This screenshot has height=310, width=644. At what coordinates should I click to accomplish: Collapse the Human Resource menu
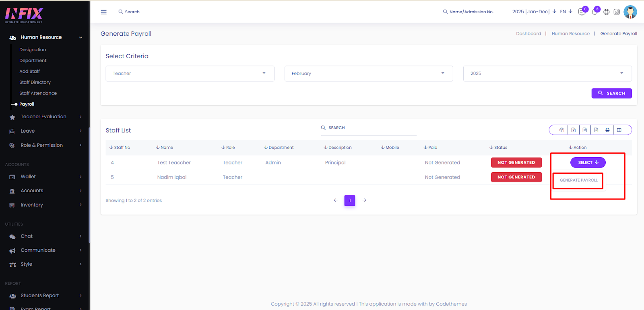(x=45, y=37)
